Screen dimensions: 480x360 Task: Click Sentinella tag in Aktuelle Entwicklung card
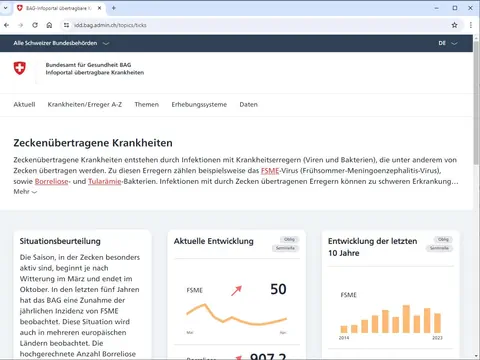(285, 248)
